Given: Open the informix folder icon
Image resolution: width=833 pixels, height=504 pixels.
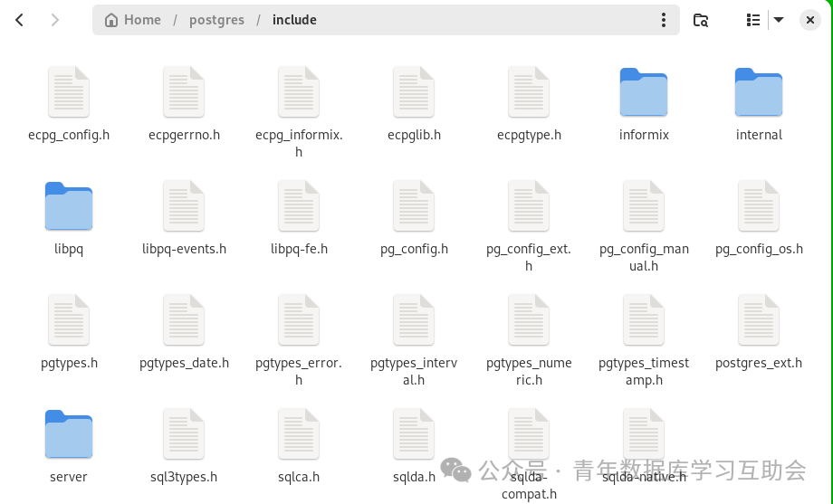Looking at the screenshot, I should [644, 92].
